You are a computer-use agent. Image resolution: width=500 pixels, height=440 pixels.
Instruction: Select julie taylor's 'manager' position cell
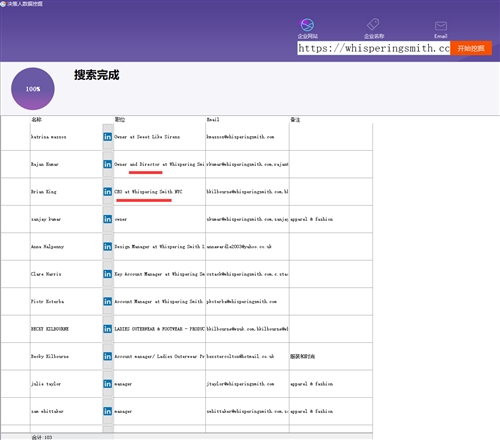(159, 384)
